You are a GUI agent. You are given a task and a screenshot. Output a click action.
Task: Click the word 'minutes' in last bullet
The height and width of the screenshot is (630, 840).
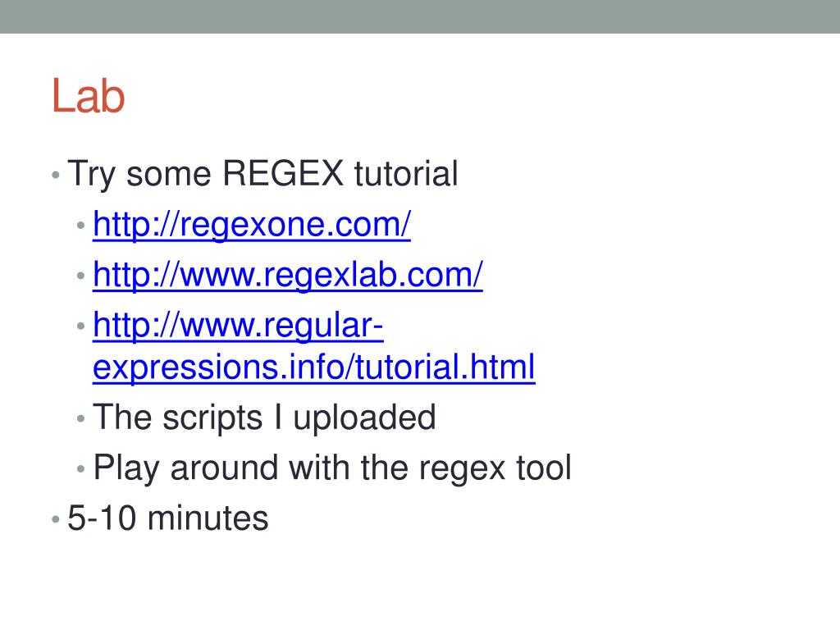[x=208, y=518]
